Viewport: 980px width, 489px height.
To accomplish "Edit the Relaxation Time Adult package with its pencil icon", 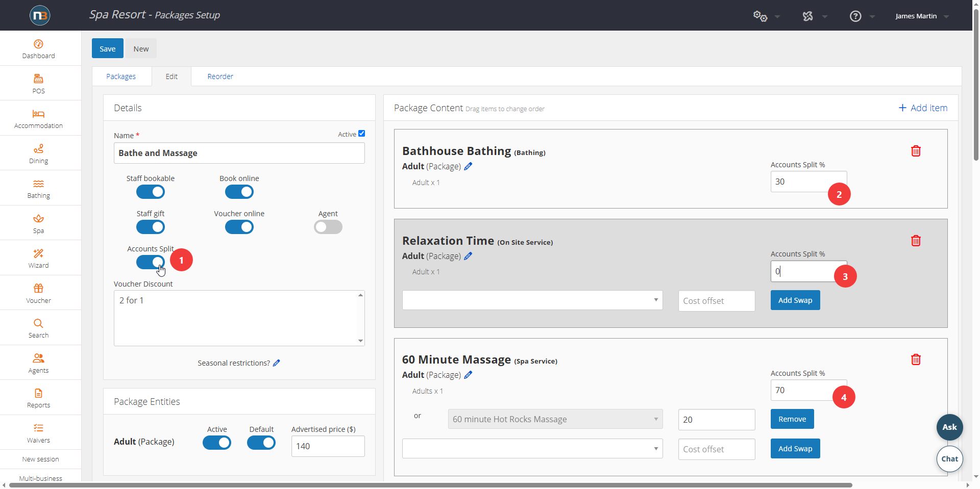I will click(468, 256).
